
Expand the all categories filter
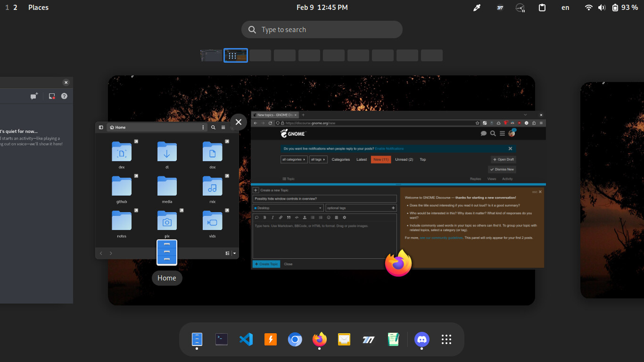point(293,159)
